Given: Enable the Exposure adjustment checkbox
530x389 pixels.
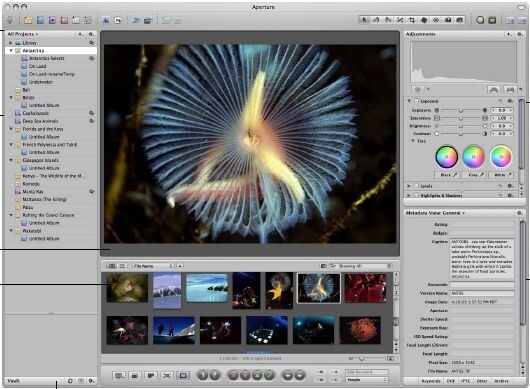Looking at the screenshot, I should point(416,101).
